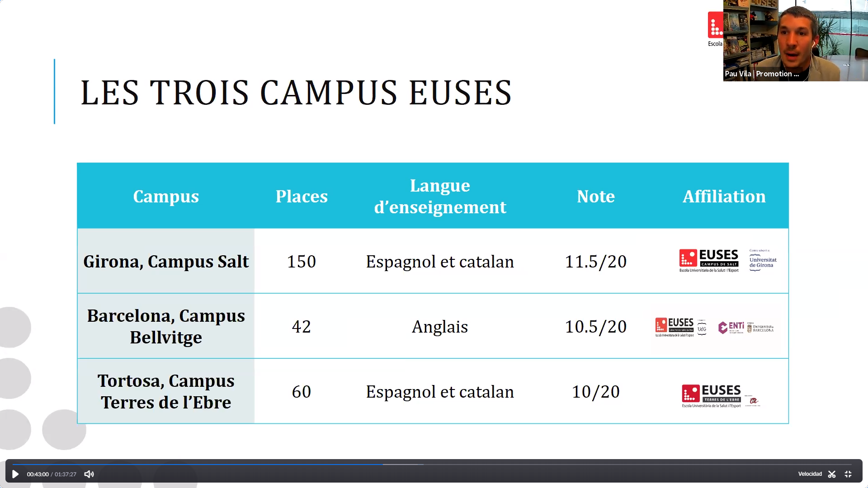Click Pau Vila's webcam thumbnail
The width and height of the screenshot is (868, 488).
pyautogui.click(x=795, y=41)
